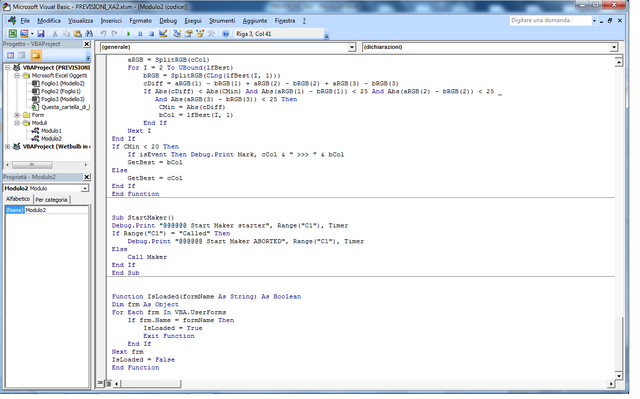The height and width of the screenshot is (399, 640).
Task: Open the ? help menu
Action: (304, 21)
